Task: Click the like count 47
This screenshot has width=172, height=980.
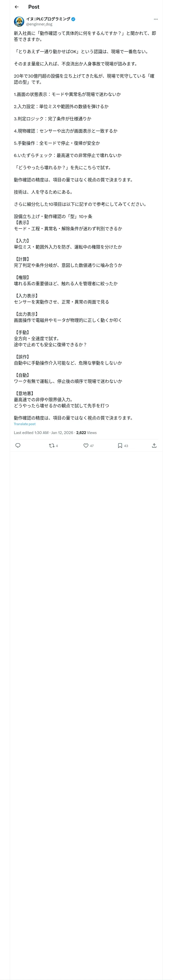Action: (x=91, y=445)
